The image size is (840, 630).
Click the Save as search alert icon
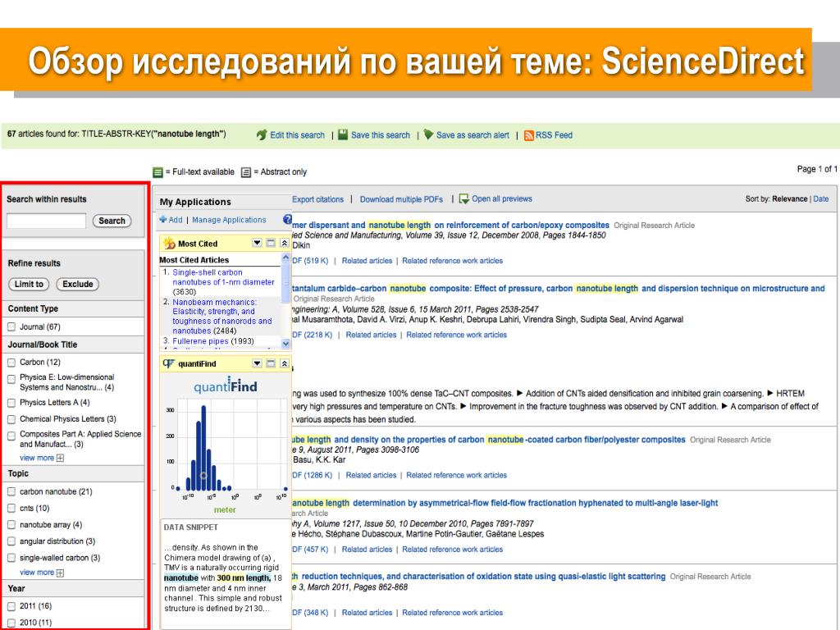click(x=428, y=135)
